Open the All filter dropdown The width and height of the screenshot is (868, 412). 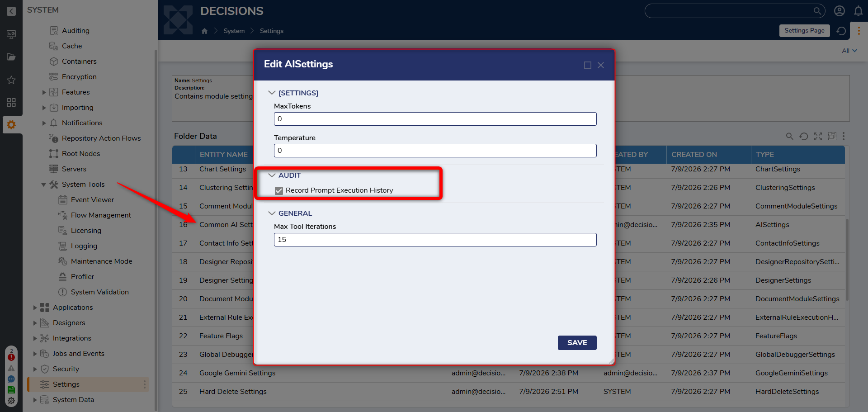tap(849, 51)
